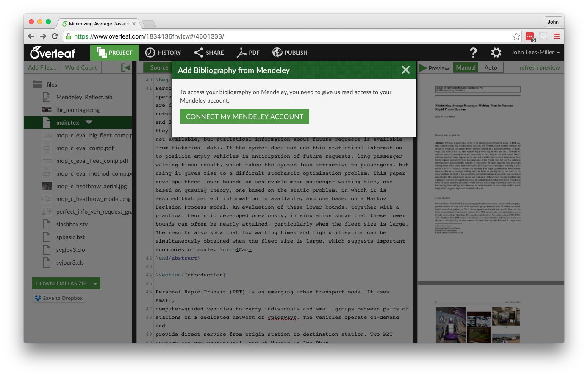Click the \section{Introduction} line in editor
Viewport: 588px width, 377px height.
(191, 275)
